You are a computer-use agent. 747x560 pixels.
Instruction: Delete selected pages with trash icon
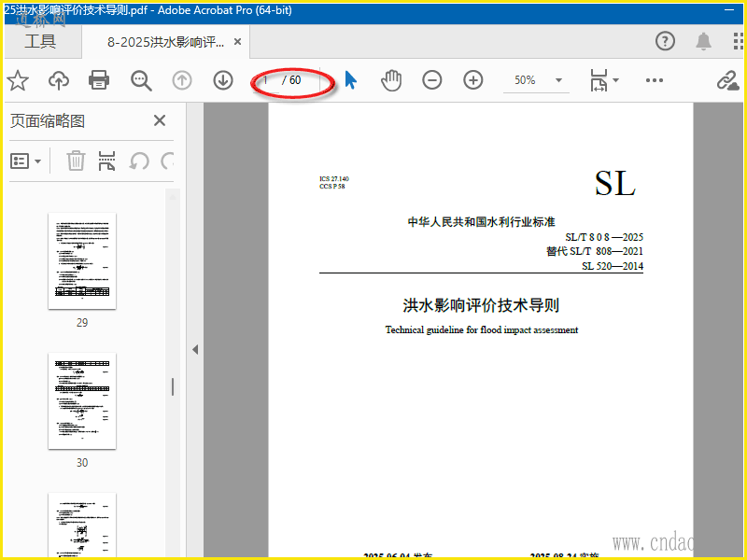[76, 161]
